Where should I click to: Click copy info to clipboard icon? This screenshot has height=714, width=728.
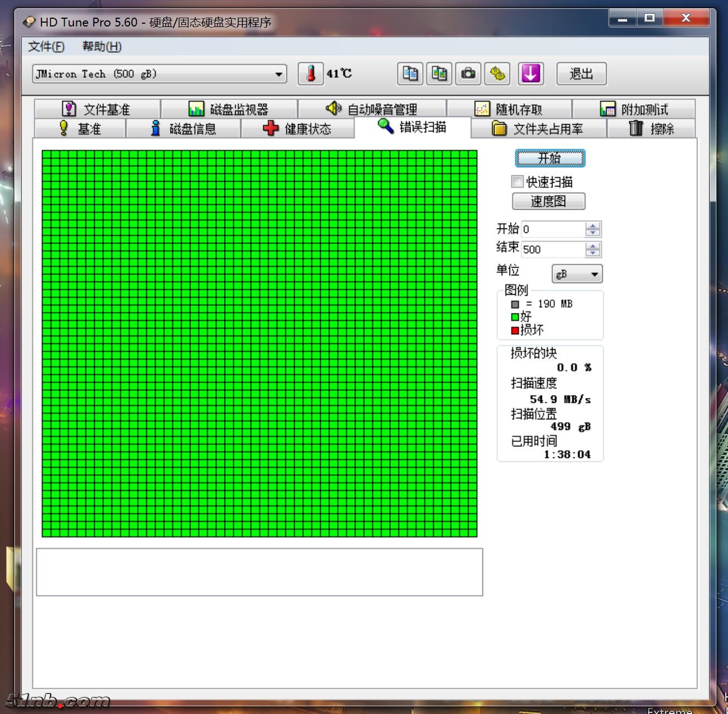tap(410, 74)
